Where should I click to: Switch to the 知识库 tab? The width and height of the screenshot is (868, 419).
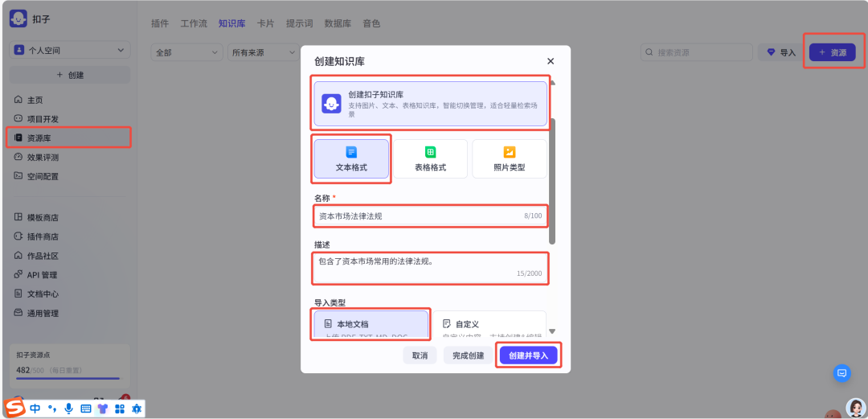point(232,23)
